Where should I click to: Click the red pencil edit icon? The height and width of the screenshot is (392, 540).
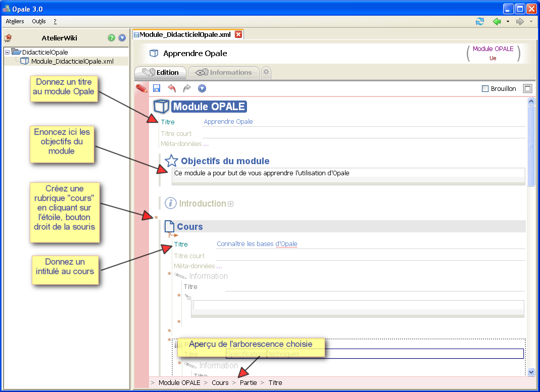pyautogui.click(x=141, y=88)
